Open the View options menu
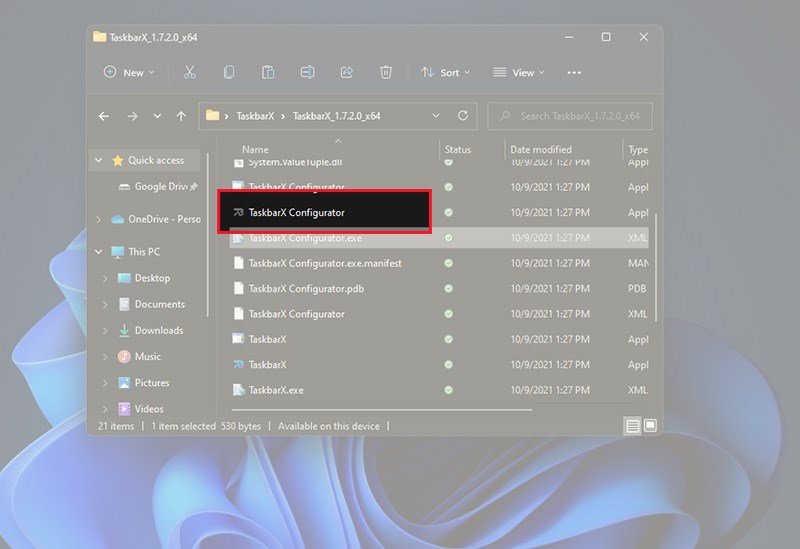 tap(518, 72)
